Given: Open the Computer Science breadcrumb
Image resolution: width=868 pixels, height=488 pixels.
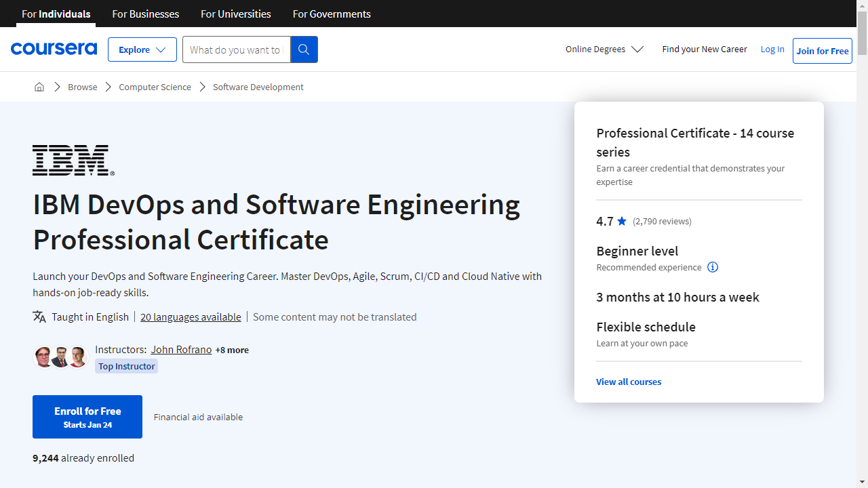Looking at the screenshot, I should tap(155, 87).
